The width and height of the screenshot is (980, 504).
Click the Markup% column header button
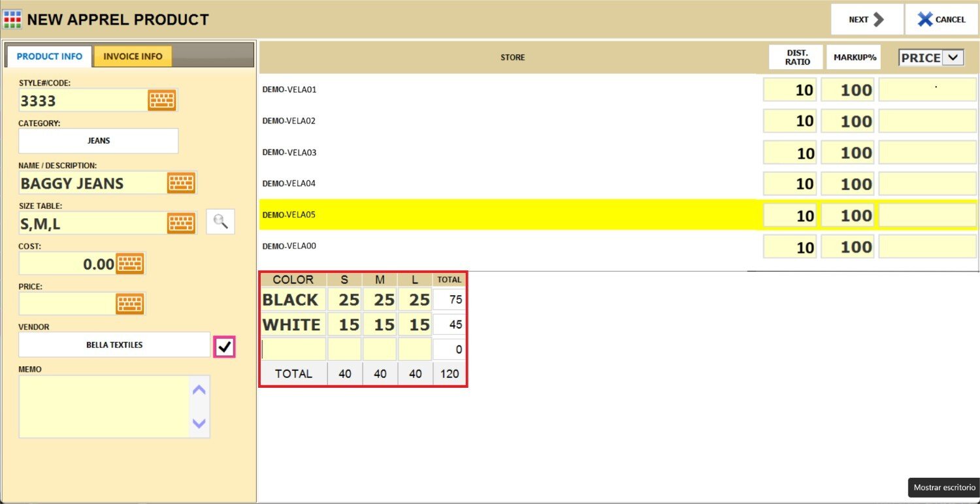[855, 57]
